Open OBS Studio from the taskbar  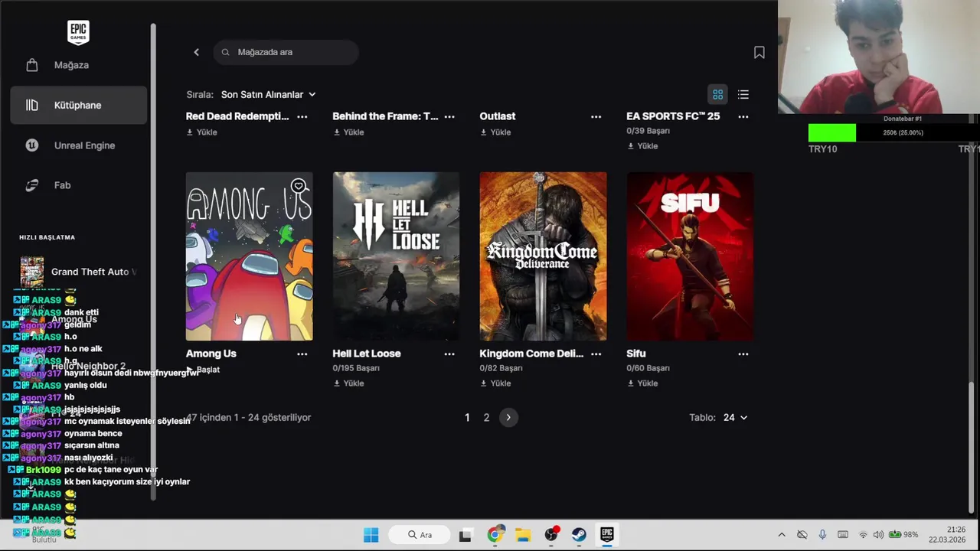551,535
